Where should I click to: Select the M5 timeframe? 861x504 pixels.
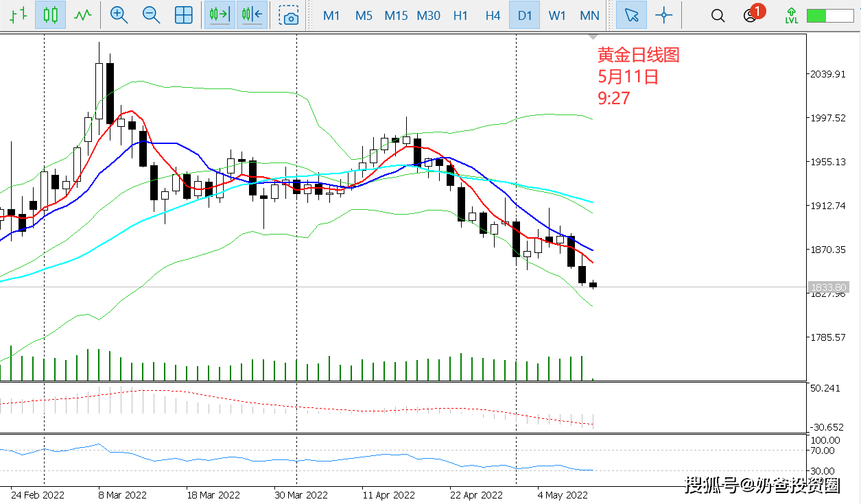(364, 15)
